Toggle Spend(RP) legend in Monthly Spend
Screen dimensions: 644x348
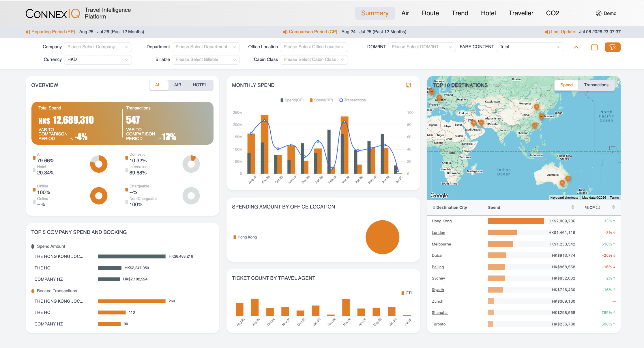tap(321, 100)
